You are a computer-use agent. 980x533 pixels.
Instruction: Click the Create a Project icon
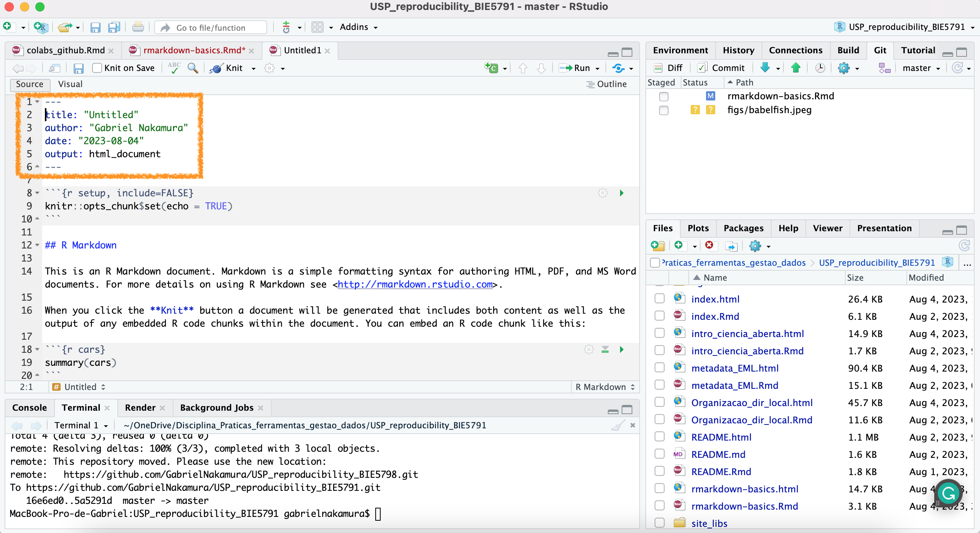click(40, 27)
